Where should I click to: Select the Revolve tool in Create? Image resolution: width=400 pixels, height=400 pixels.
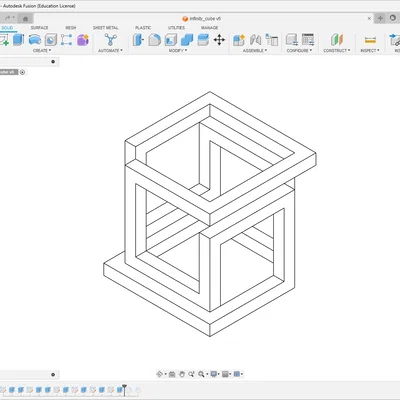(x=35, y=40)
